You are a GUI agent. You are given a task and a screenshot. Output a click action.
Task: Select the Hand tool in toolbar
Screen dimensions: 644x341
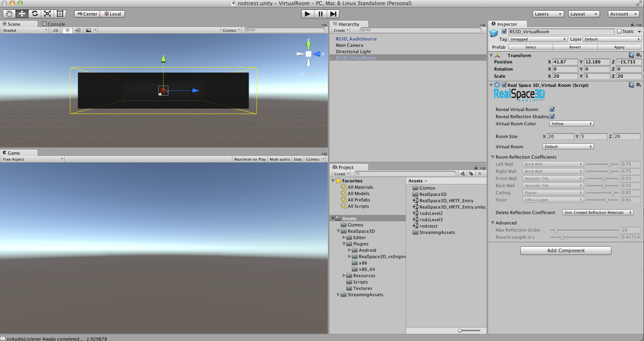[9, 14]
